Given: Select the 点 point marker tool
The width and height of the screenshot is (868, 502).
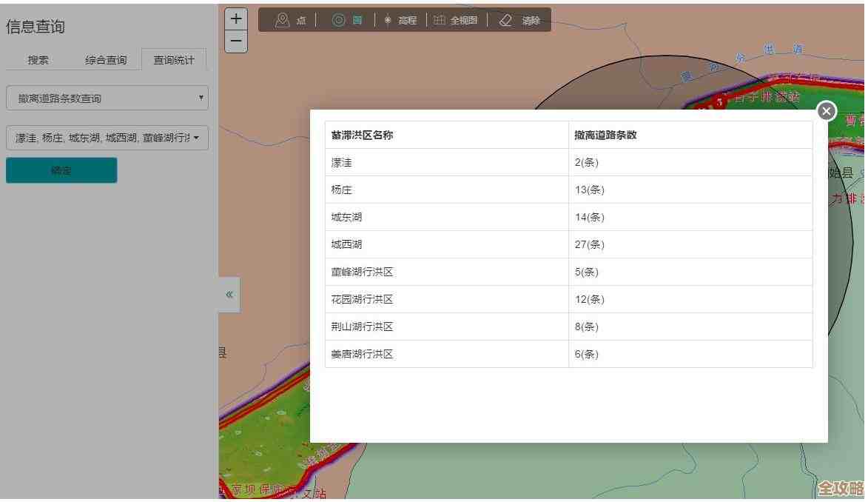Looking at the screenshot, I should 300,20.
